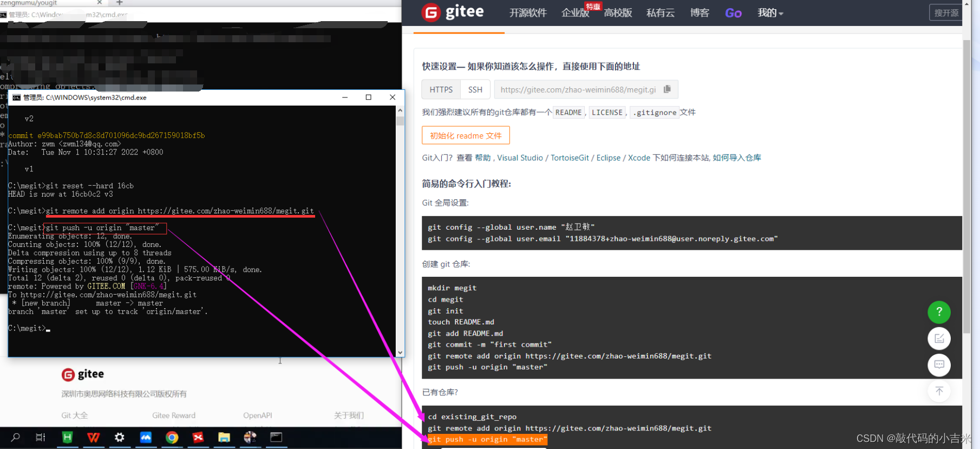Open the green help question-mark button

939,312
